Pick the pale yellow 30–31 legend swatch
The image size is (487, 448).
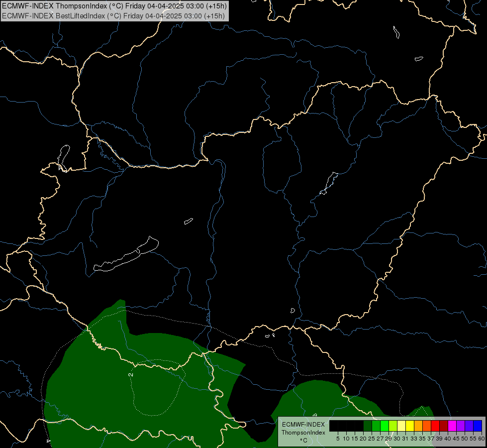401,426
